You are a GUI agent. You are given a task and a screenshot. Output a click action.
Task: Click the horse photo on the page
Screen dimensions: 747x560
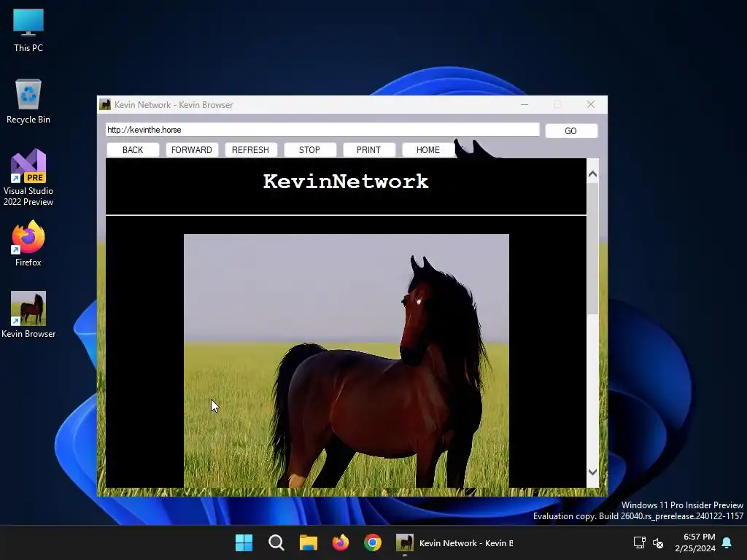pyautogui.click(x=347, y=360)
